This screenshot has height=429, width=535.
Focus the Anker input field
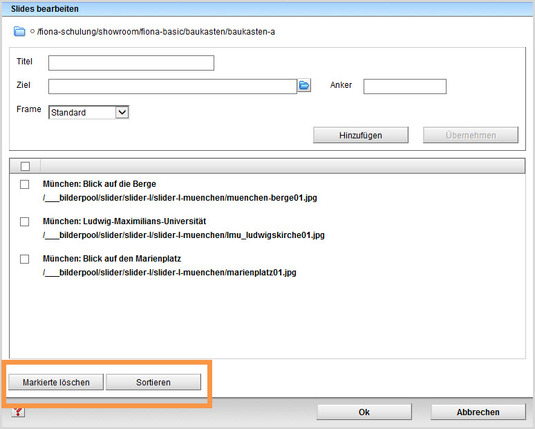(x=405, y=86)
